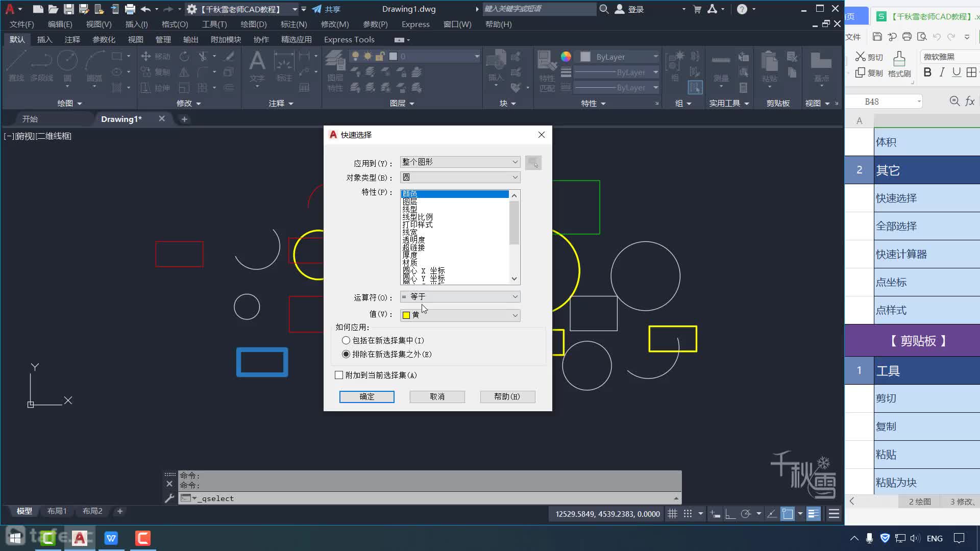980x551 pixels.
Task: Click the Cancel (取消) button
Action: [437, 397]
